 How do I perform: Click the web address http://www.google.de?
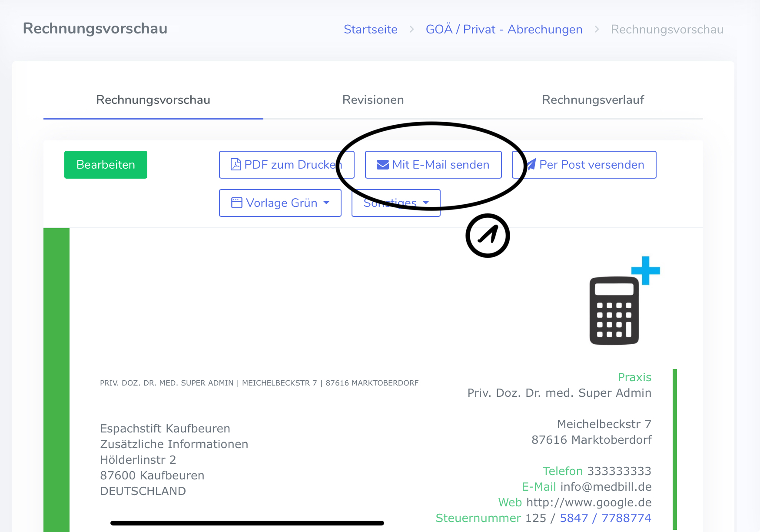pos(589,502)
